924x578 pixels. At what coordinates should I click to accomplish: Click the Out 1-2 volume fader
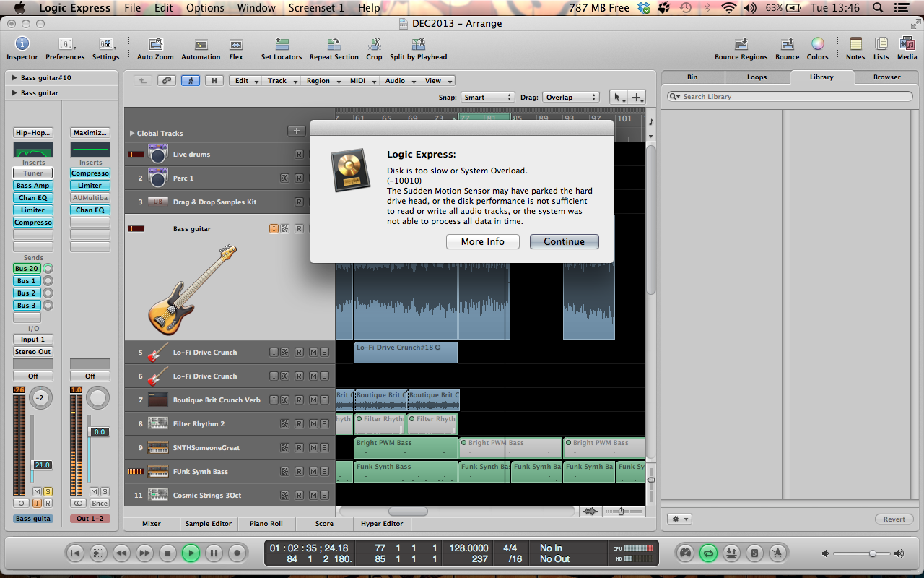coord(99,432)
